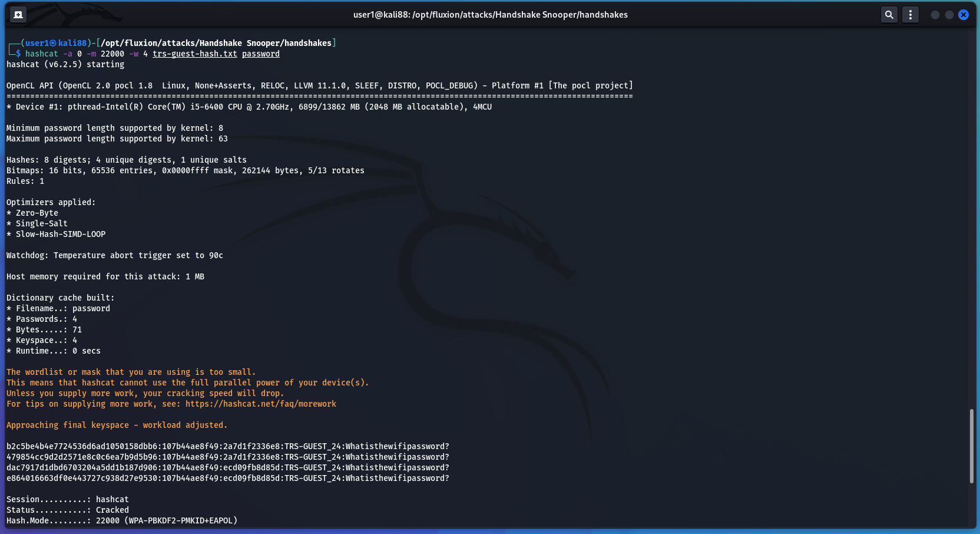Image resolution: width=980 pixels, height=534 pixels.
Task: Click 'The wordlist or mask' warning line
Action: click(131, 372)
